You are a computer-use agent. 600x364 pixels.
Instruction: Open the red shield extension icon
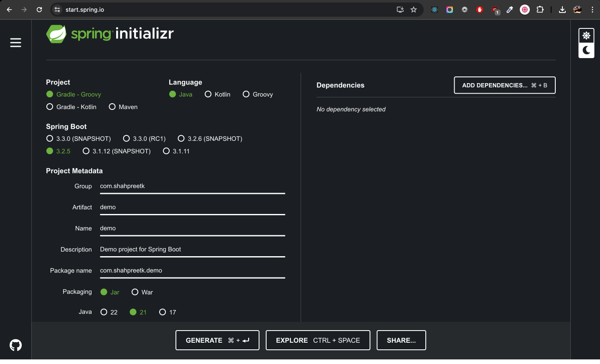point(480,10)
